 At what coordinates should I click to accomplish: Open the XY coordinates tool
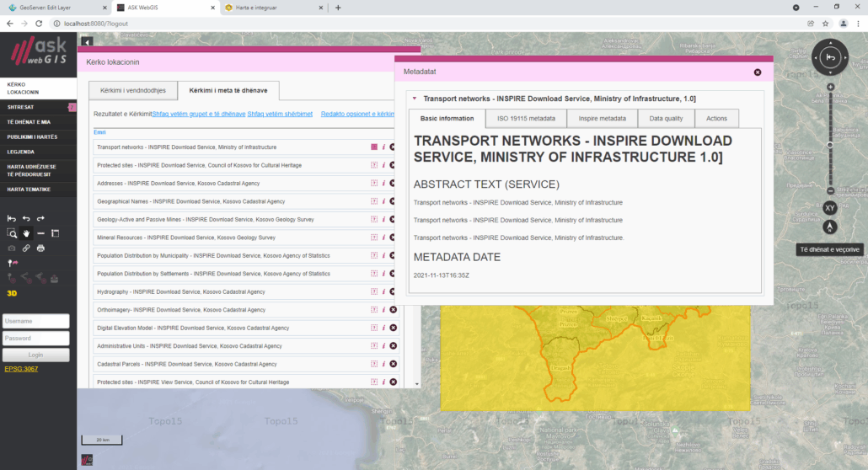829,207
